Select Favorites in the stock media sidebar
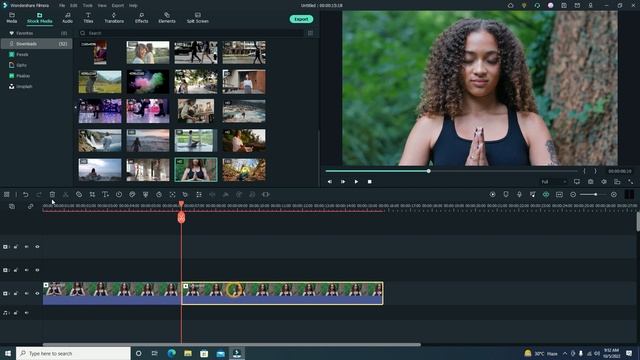The image size is (640, 360). [x=36, y=33]
